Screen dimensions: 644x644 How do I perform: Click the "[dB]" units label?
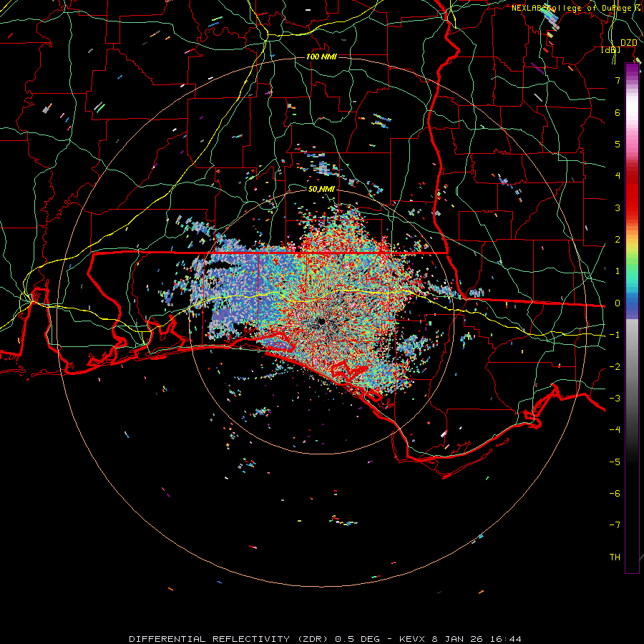point(611,50)
